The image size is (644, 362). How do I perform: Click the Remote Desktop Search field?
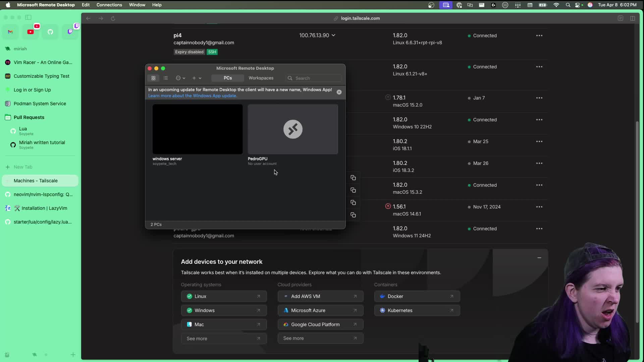pos(314,78)
